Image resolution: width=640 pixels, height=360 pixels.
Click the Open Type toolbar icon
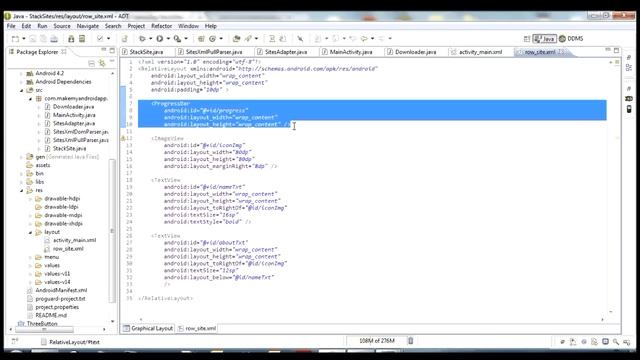point(236,39)
